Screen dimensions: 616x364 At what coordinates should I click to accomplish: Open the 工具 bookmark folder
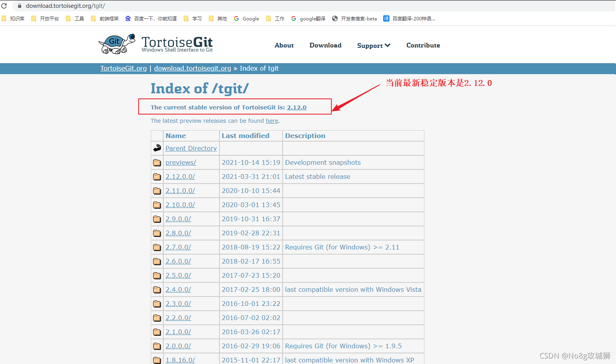[75, 18]
